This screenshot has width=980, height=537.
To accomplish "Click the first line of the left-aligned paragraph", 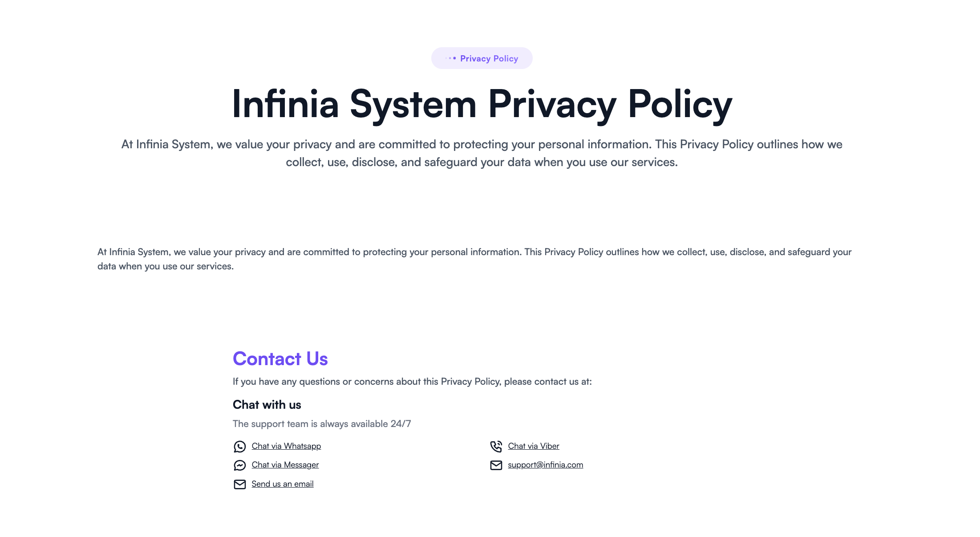I will (474, 252).
